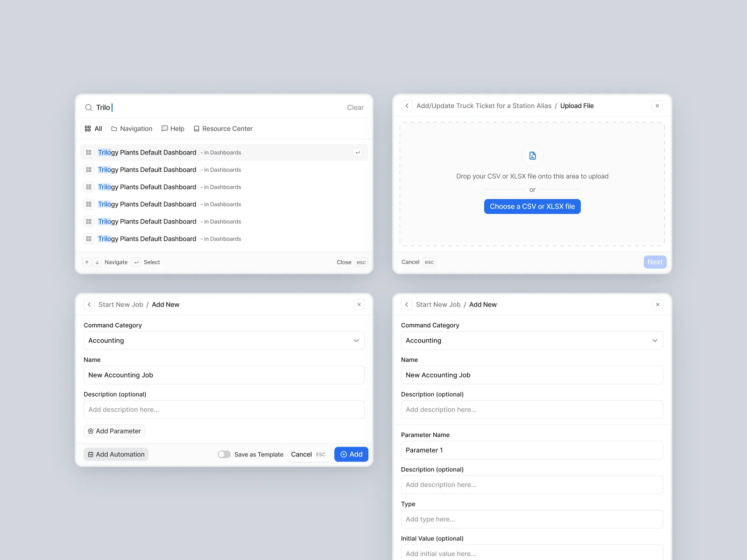Image resolution: width=747 pixels, height=560 pixels.
Task: Go back from Upload File dialog
Action: tap(407, 106)
